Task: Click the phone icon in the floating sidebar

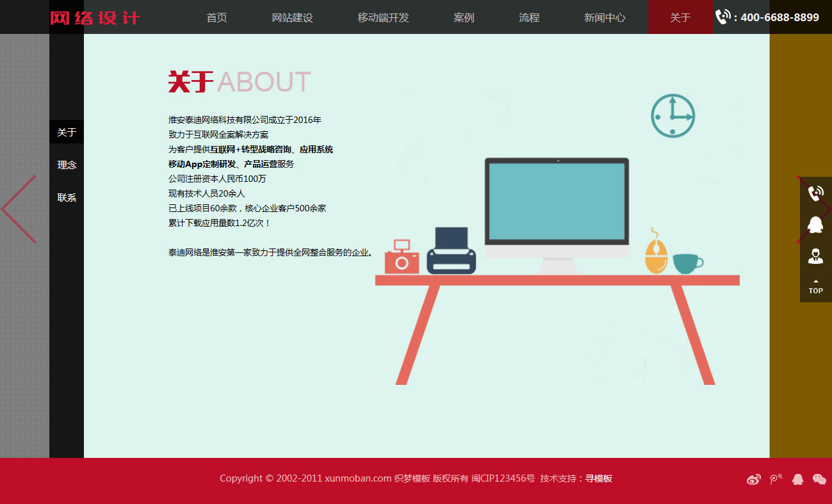Action: tap(815, 193)
